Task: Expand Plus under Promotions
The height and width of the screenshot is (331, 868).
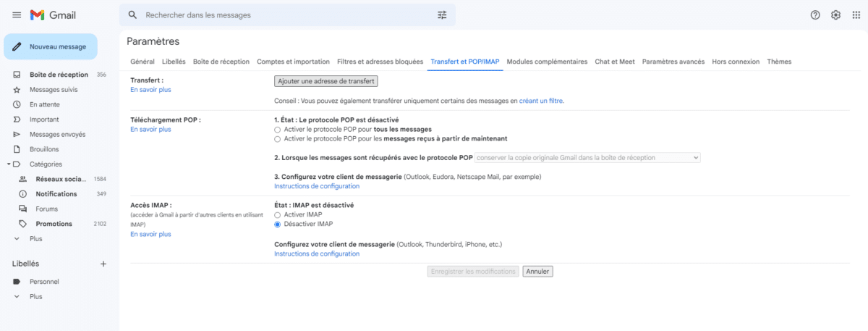Action: [35, 238]
